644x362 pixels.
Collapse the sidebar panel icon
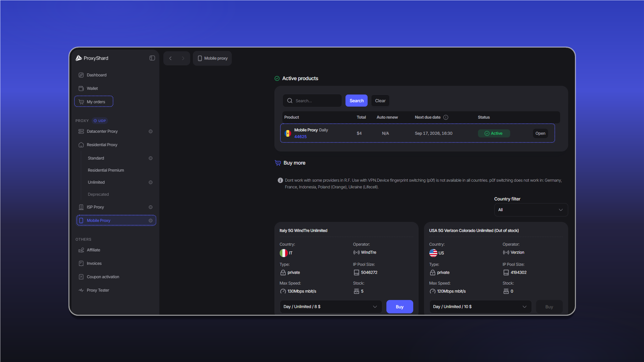(x=152, y=58)
